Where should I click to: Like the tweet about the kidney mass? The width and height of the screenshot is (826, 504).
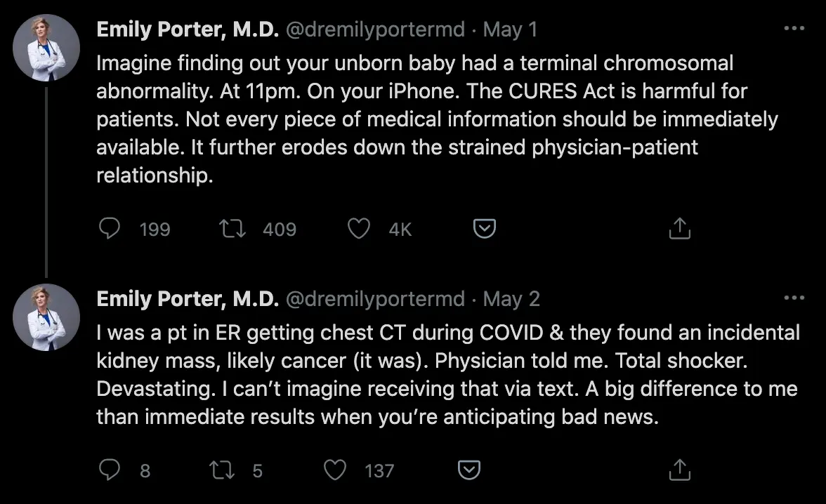335,470
